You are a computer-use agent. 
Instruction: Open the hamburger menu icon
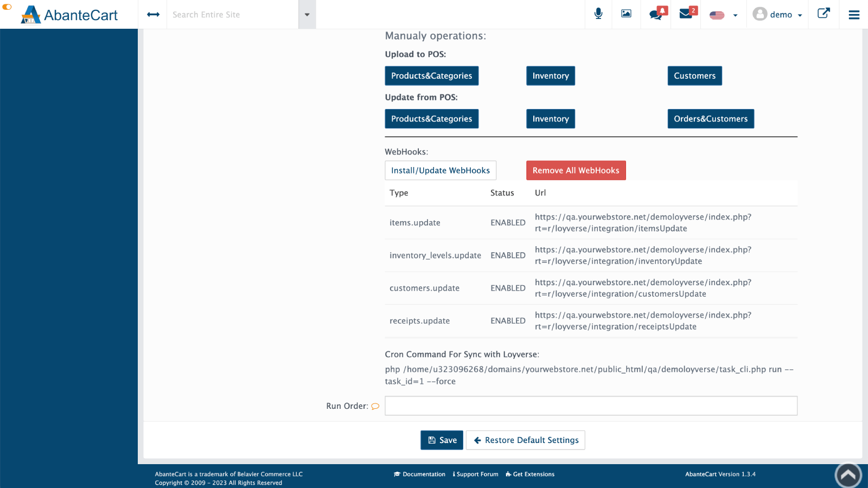(854, 15)
